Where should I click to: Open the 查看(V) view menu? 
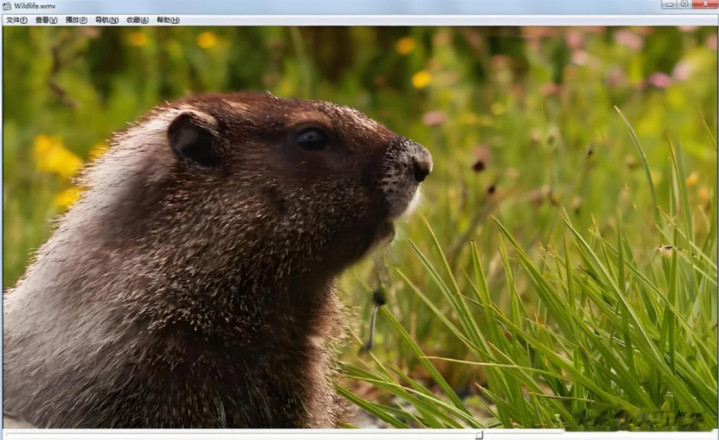pyautogui.click(x=46, y=19)
